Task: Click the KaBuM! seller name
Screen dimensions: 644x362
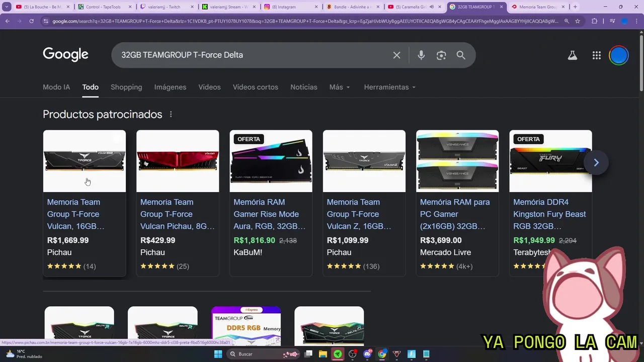Action: pyautogui.click(x=248, y=252)
